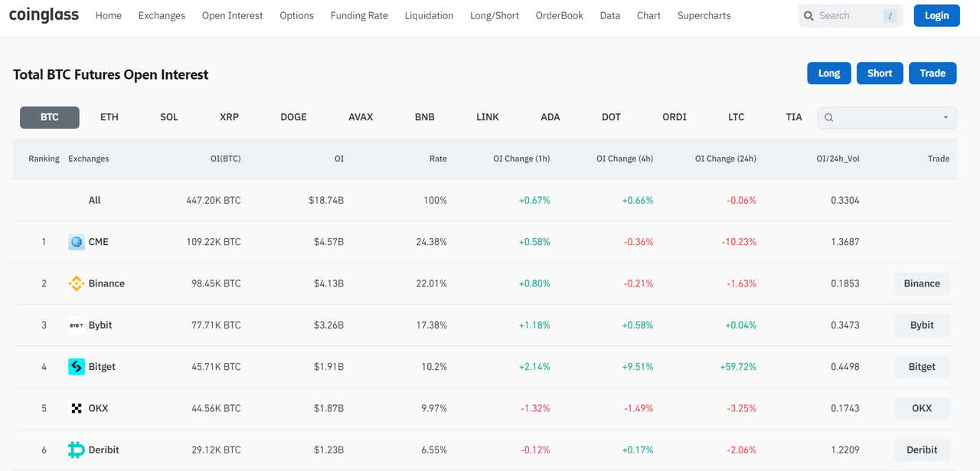The height and width of the screenshot is (471, 980).
Task: Go to the Options menu item
Action: pos(297,15)
